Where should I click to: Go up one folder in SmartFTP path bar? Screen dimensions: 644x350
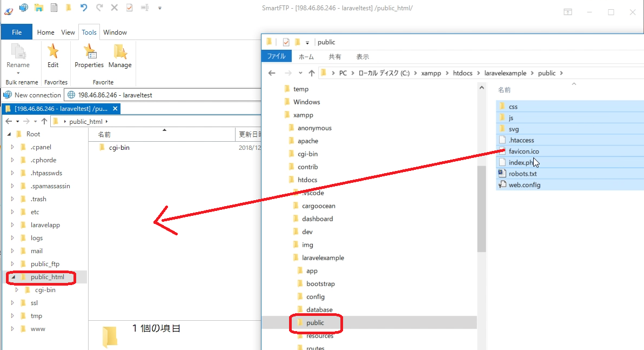[44, 121]
